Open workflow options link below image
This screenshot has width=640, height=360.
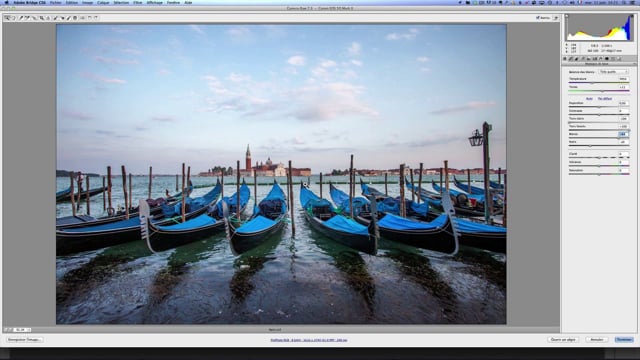click(x=309, y=340)
